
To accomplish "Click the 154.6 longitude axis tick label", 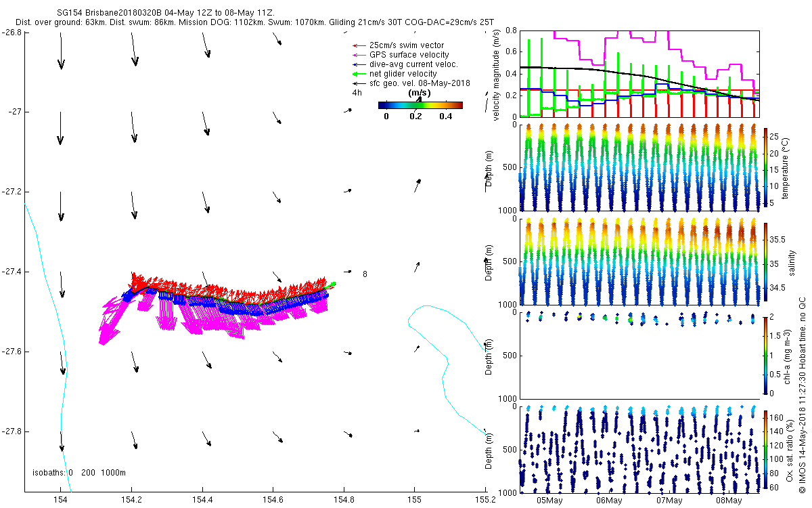I will tap(273, 501).
